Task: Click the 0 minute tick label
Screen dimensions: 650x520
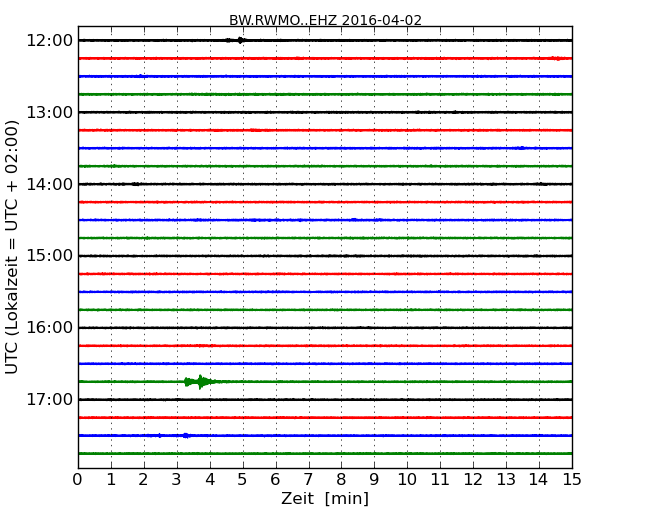Action: [x=78, y=480]
